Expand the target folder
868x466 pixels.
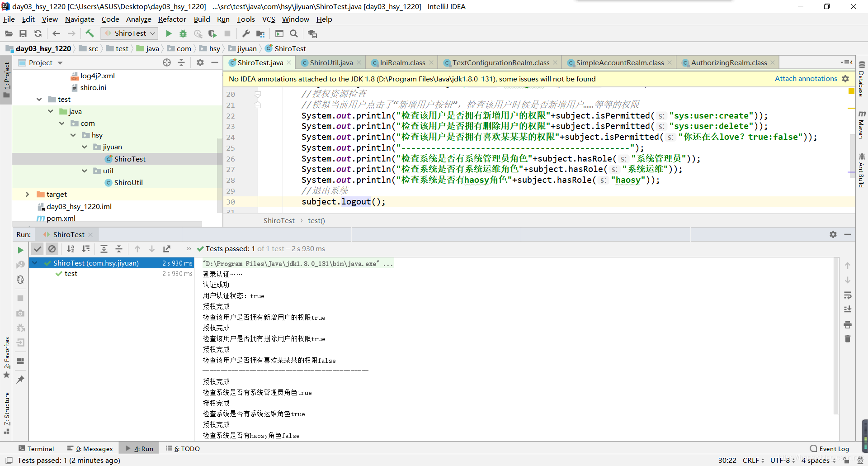click(27, 195)
